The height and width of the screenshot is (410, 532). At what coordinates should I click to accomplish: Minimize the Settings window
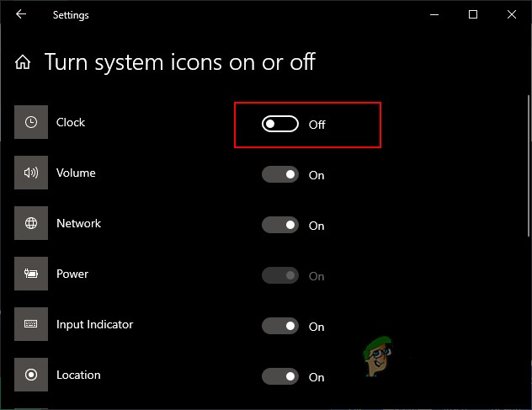click(x=434, y=14)
